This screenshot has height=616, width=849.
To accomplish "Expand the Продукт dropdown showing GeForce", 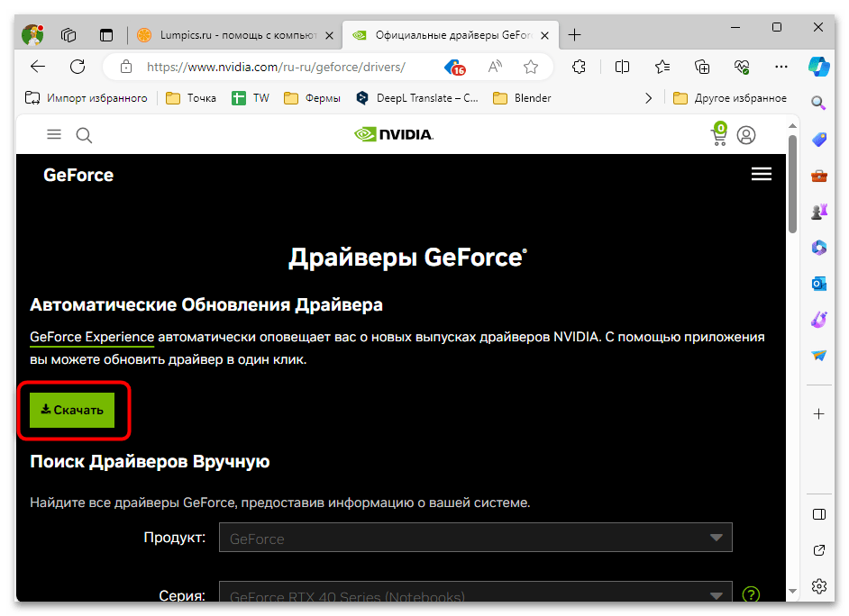I will pos(475,538).
